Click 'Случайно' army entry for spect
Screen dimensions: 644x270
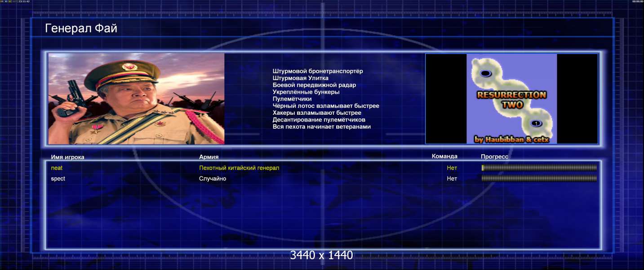point(213,179)
